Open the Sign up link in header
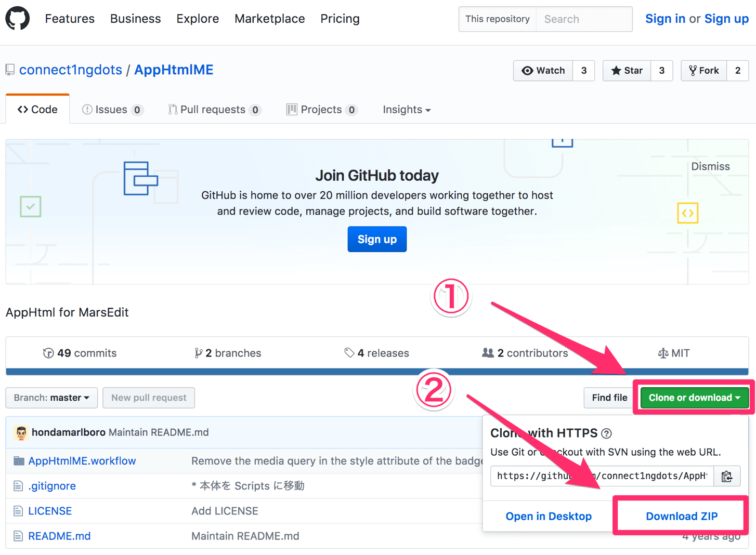Image resolution: width=756 pixels, height=555 pixels. [726, 19]
